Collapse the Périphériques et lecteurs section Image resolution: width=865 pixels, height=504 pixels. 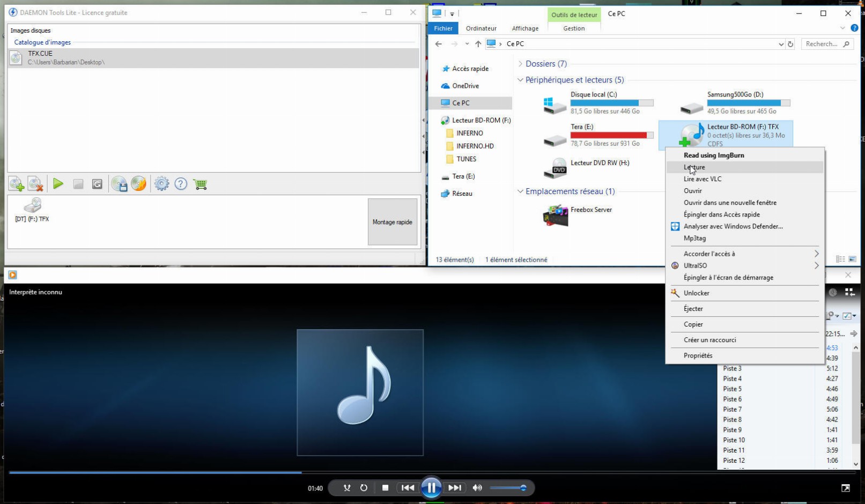520,80
